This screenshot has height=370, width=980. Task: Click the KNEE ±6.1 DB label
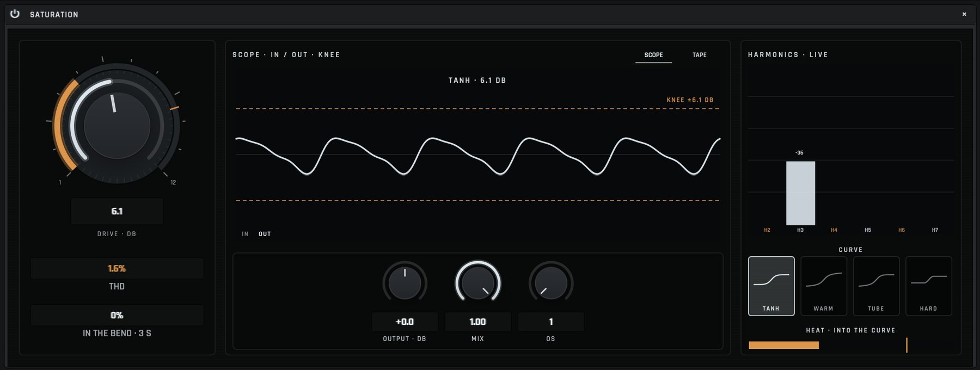click(690, 100)
